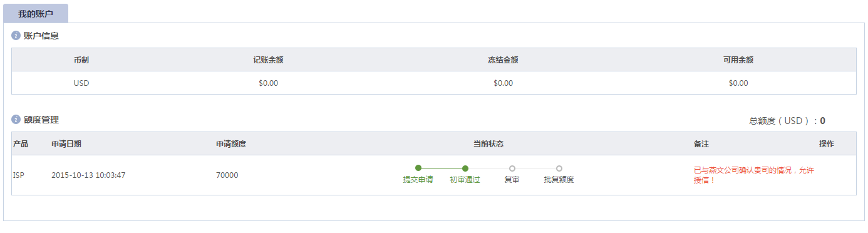Click the info icon beside 账户信息
The height and width of the screenshot is (233, 868).
click(x=16, y=36)
